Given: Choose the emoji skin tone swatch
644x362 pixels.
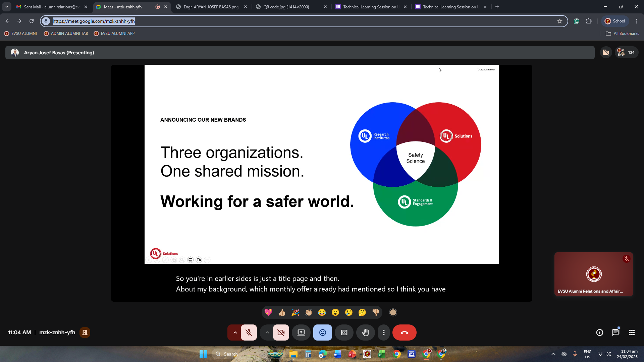Looking at the screenshot, I should click(x=393, y=312).
